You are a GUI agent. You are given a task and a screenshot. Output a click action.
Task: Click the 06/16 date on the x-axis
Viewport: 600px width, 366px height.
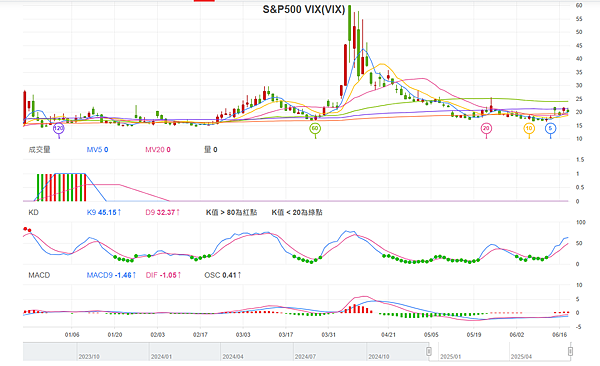pyautogui.click(x=559, y=335)
